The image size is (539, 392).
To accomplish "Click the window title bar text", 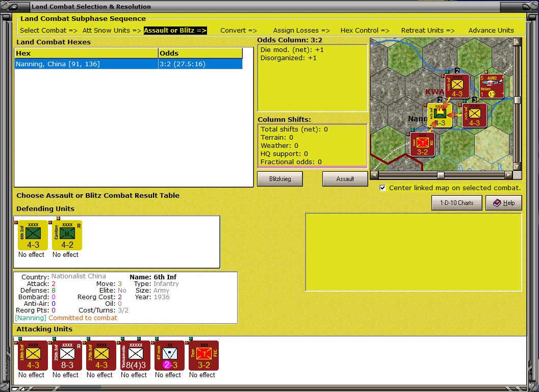I will pos(91,7).
